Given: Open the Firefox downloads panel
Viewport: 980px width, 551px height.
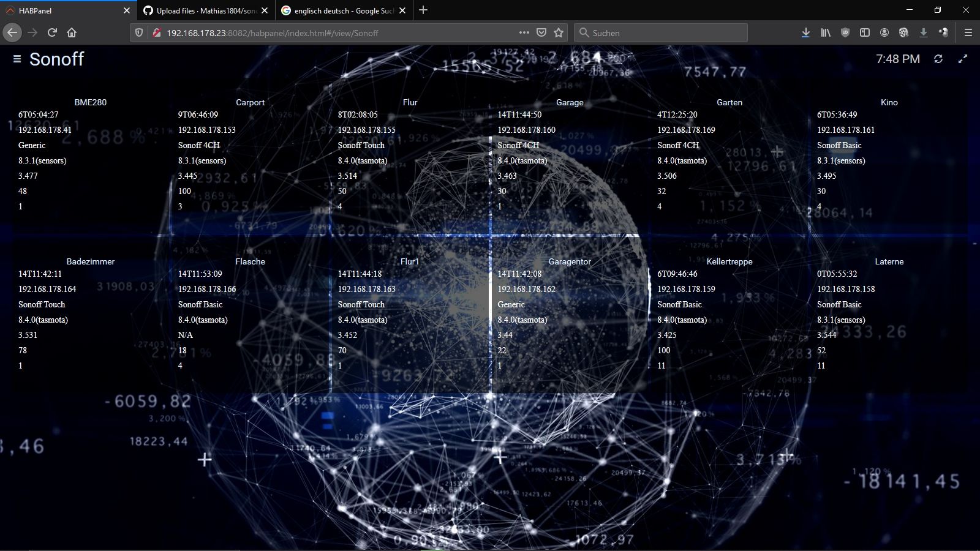Looking at the screenshot, I should pyautogui.click(x=805, y=32).
